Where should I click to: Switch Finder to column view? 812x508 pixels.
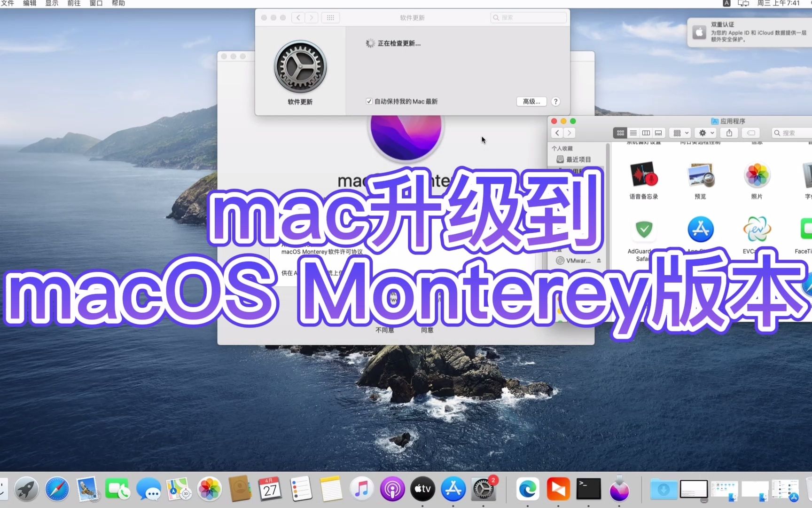(646, 133)
